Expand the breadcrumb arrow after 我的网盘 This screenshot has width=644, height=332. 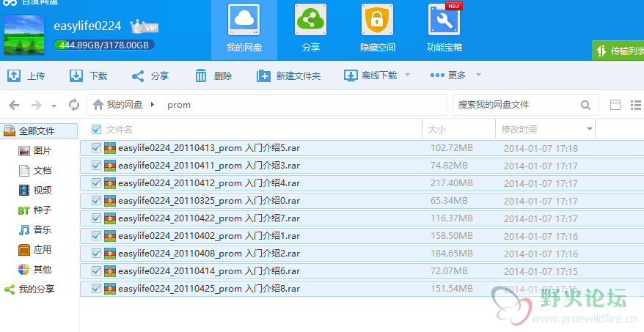153,105
